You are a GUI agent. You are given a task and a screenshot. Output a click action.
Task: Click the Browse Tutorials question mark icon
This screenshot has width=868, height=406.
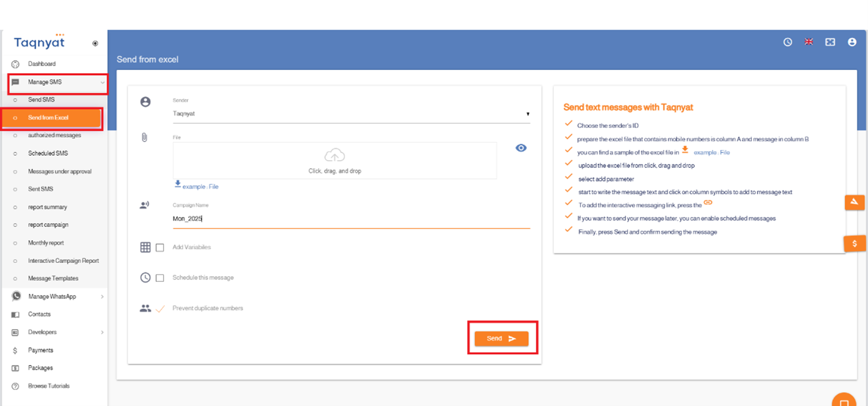16,386
